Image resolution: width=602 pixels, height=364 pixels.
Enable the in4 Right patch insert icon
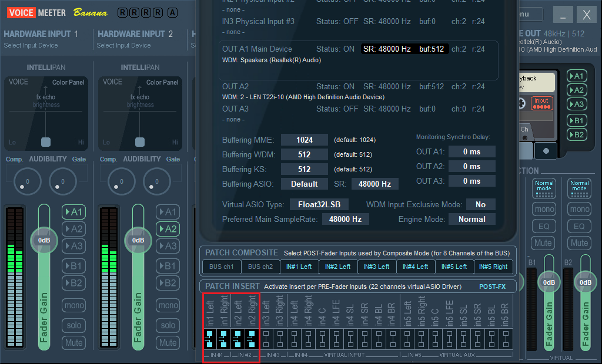click(308, 339)
